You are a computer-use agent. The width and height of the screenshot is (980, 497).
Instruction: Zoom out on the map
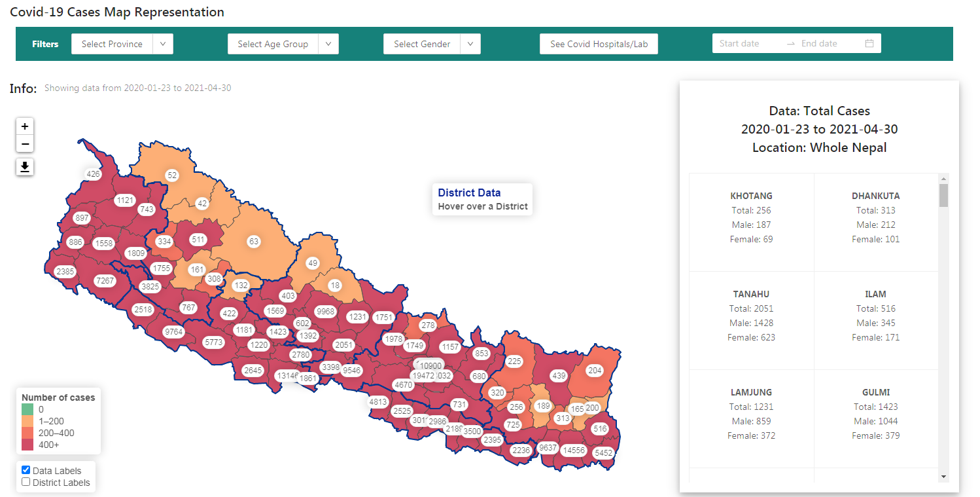coord(25,144)
